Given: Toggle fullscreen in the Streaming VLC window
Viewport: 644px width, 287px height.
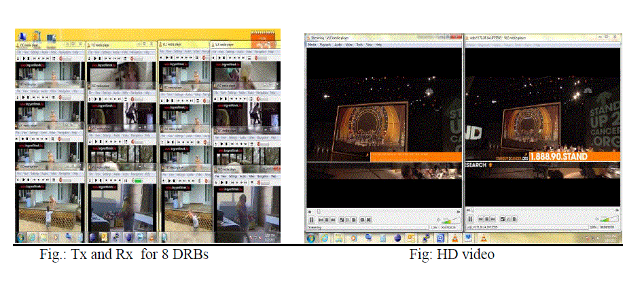Looking at the screenshot, I should [x=342, y=220].
